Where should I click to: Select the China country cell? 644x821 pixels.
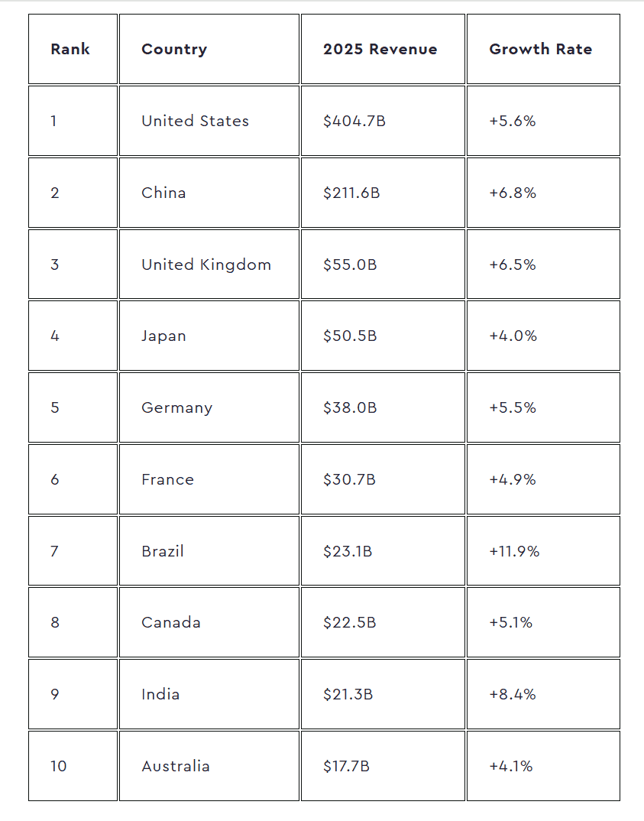coord(163,193)
